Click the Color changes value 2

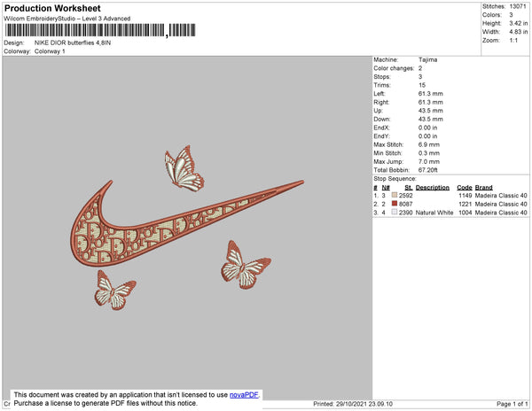420,68
